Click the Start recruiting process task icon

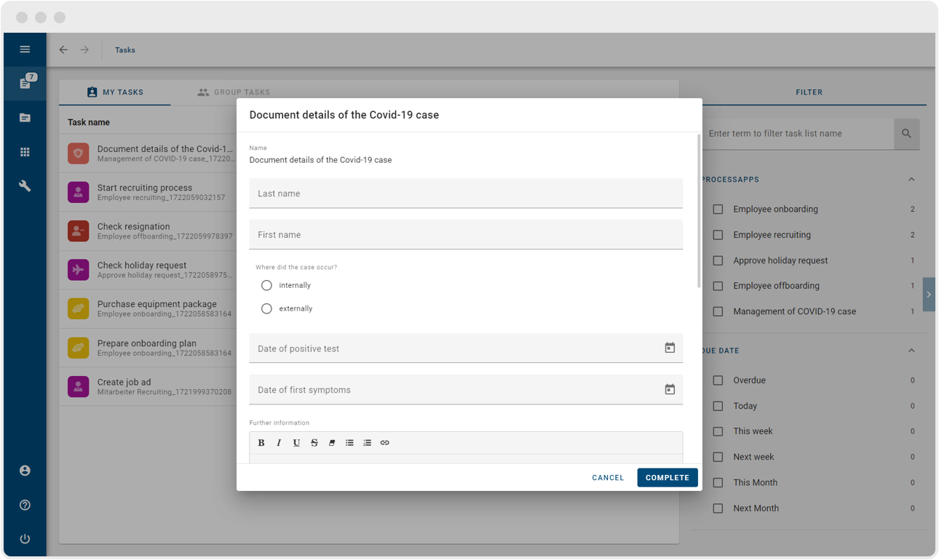(x=79, y=192)
